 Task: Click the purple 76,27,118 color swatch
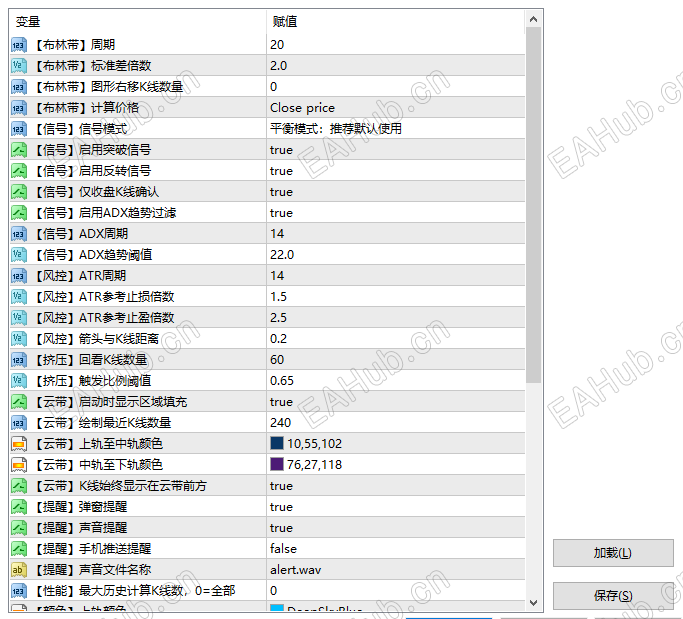click(x=277, y=464)
